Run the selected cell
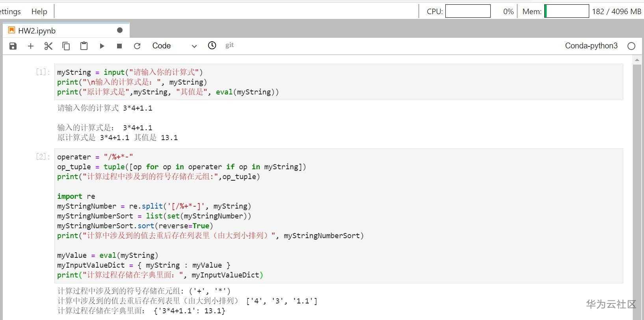This screenshot has width=644, height=320. (x=102, y=46)
